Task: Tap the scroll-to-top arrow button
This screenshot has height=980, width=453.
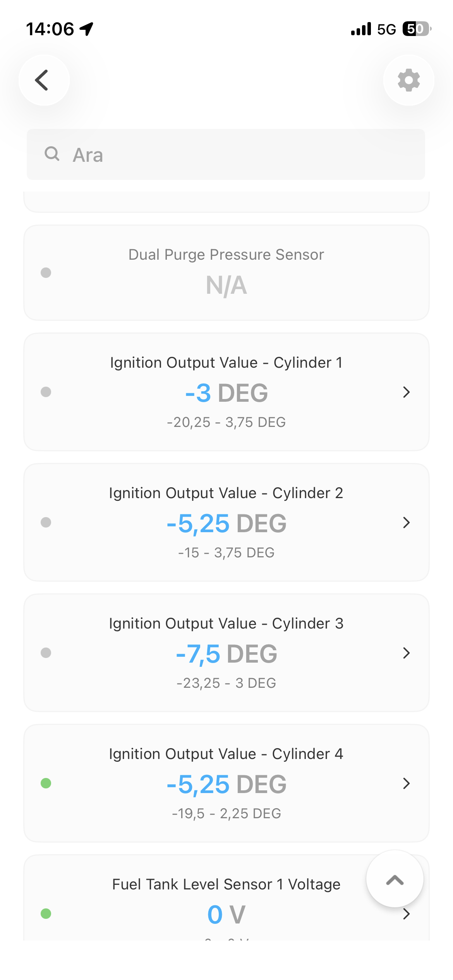Action: tap(395, 879)
